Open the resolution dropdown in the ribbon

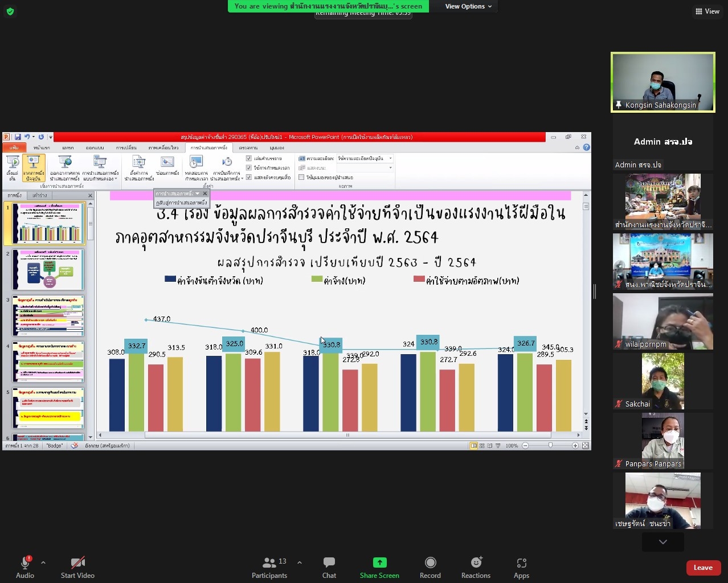[365, 158]
